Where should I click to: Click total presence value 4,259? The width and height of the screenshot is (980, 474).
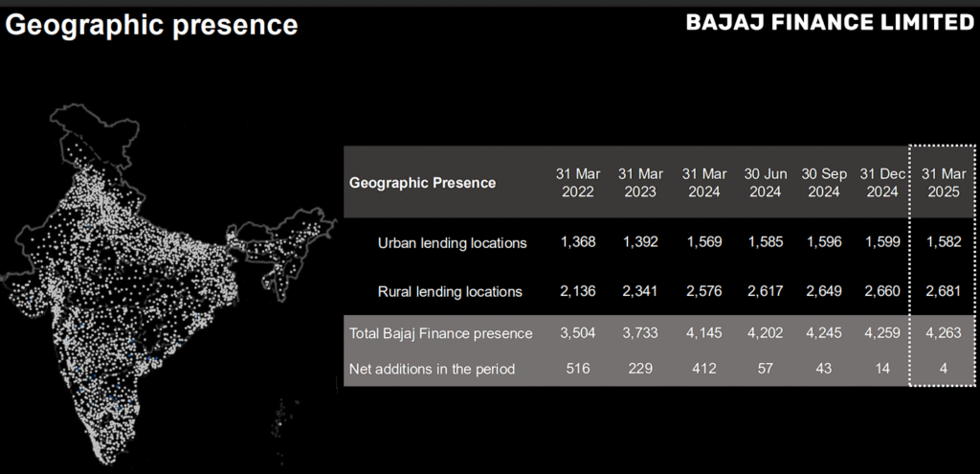882,333
